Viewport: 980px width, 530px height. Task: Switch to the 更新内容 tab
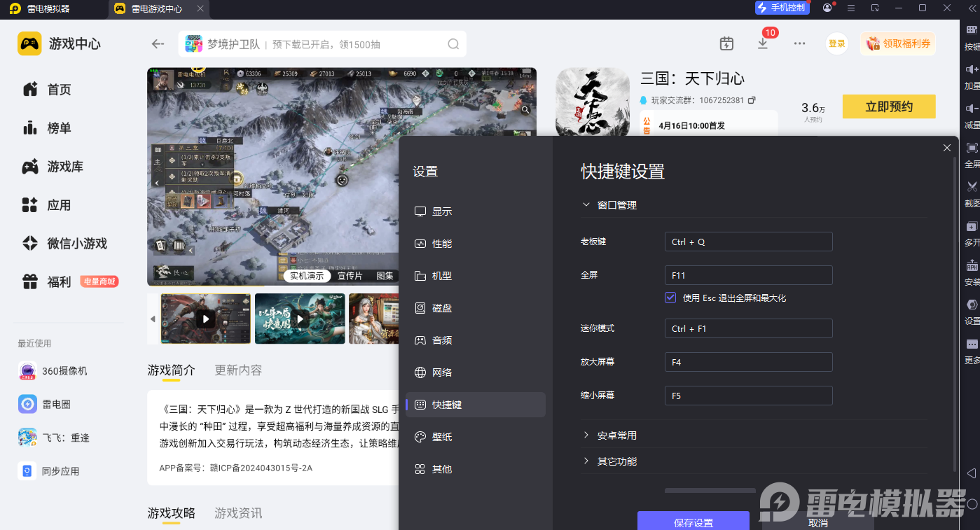click(x=238, y=370)
